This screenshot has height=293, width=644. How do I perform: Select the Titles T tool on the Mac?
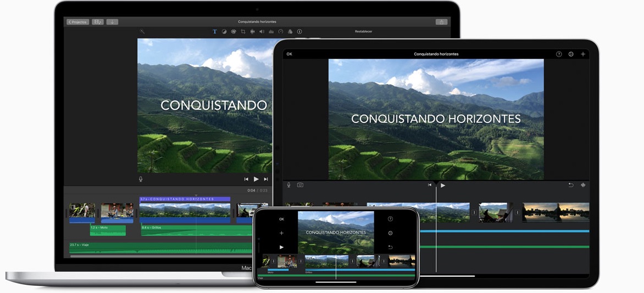click(x=214, y=32)
